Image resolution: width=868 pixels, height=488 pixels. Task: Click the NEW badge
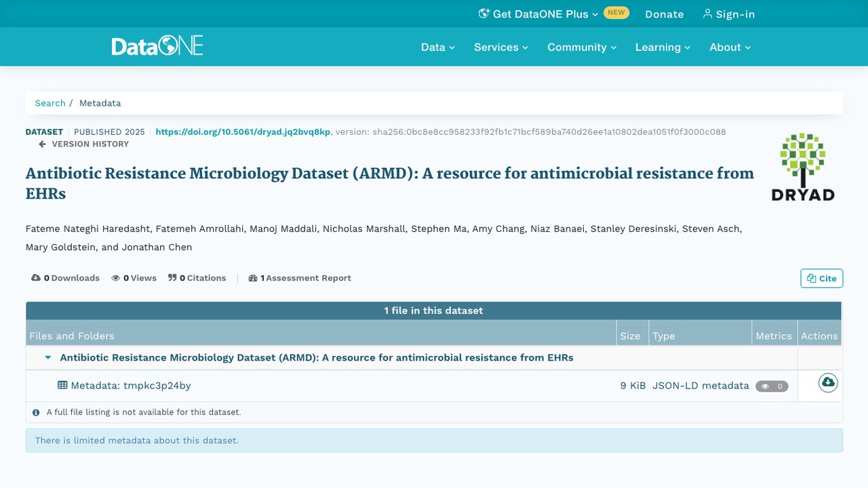pyautogui.click(x=616, y=12)
